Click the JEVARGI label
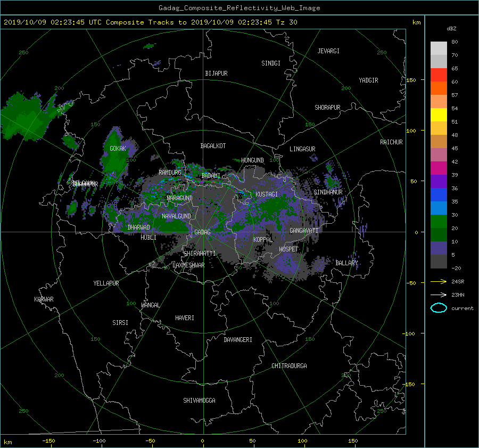The image size is (479, 448). [x=328, y=51]
